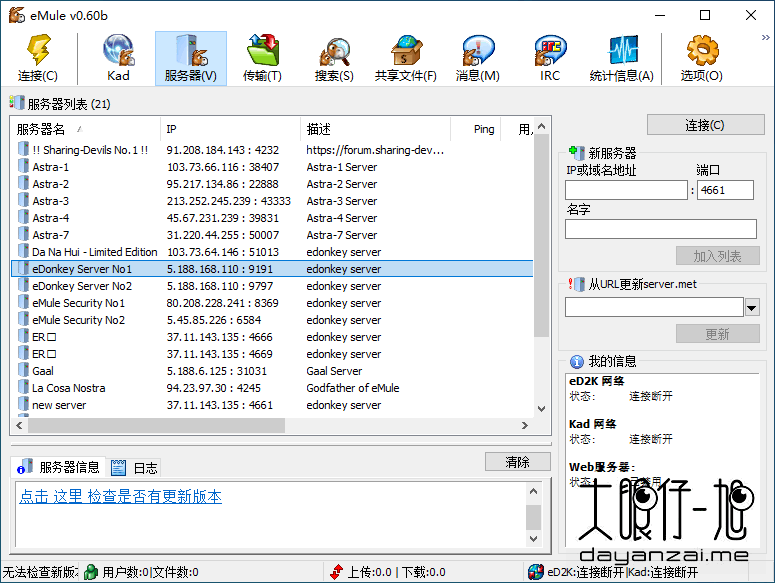Click the new server name field

(x=661, y=229)
